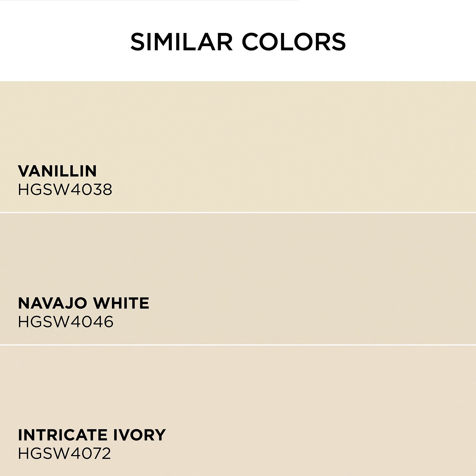This screenshot has width=476, height=476.
Task: Click the INTRICATE IVORY color name label
Action: 92,435
